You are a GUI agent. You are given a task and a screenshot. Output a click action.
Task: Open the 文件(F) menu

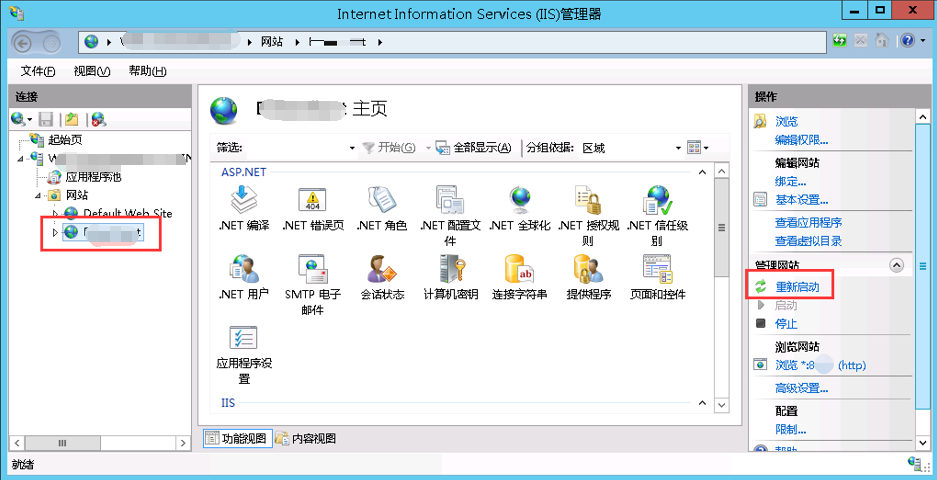(38, 71)
